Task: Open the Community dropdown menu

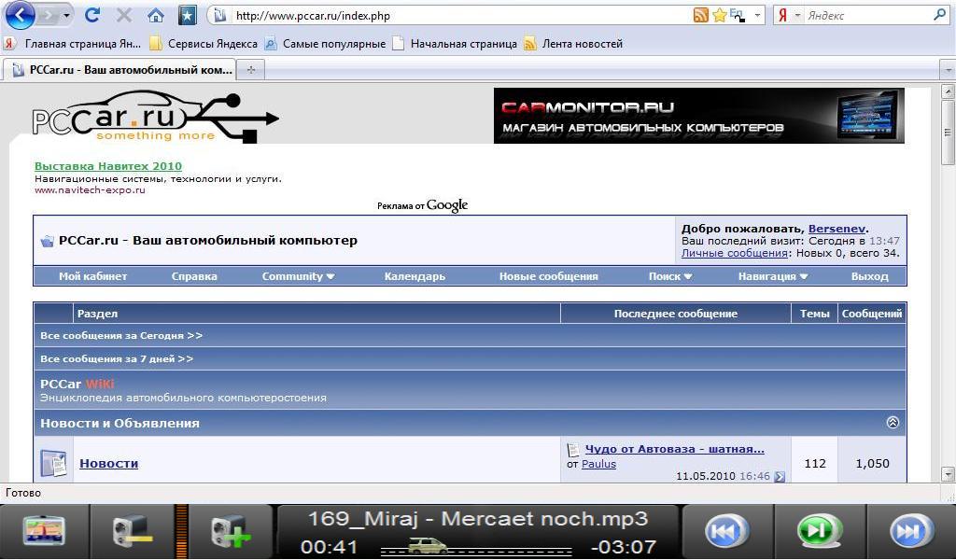Action: (x=298, y=276)
